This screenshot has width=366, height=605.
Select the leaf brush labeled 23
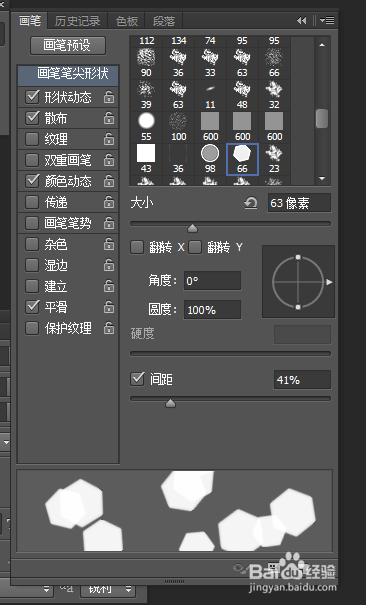click(x=274, y=159)
